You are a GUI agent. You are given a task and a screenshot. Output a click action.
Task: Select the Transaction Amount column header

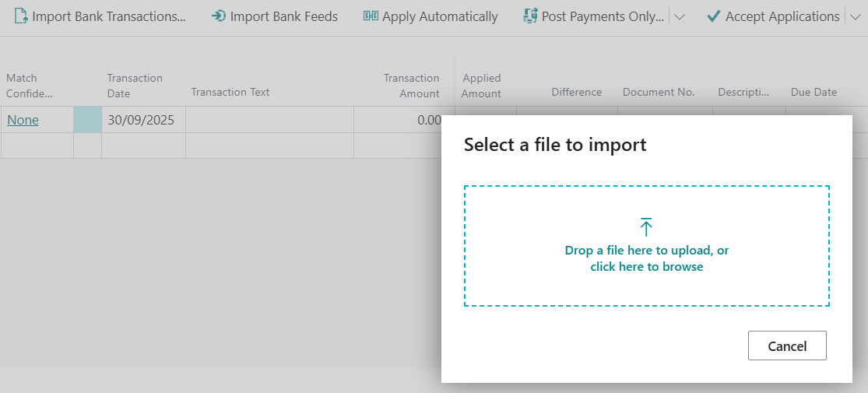411,86
